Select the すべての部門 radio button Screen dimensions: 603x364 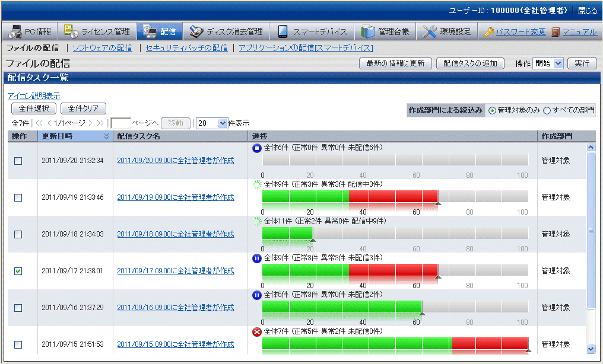pyautogui.click(x=547, y=110)
